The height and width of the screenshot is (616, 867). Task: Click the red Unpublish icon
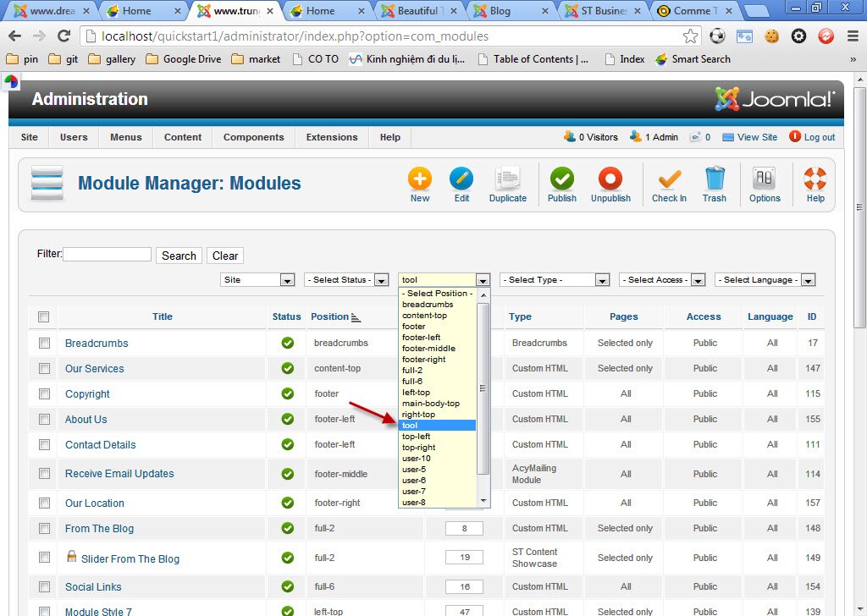pyautogui.click(x=610, y=179)
